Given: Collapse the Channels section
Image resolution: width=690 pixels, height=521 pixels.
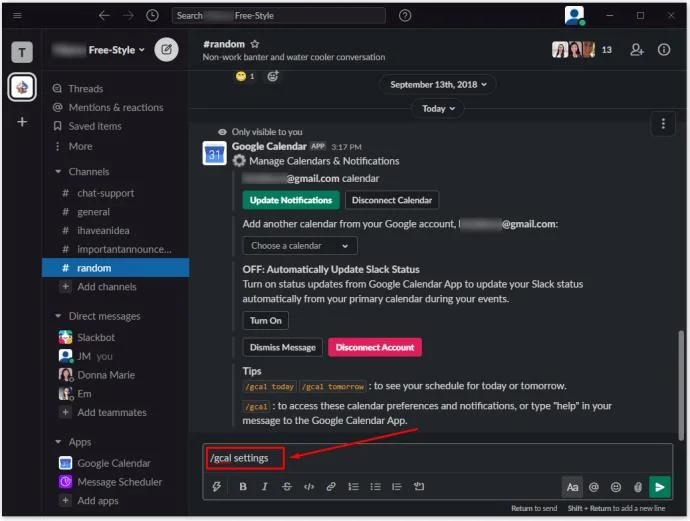Looking at the screenshot, I should tap(58, 172).
